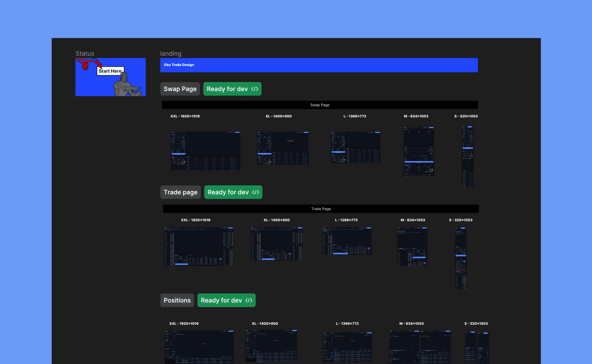
Task: Click the Swap Page section label
Action: (x=180, y=89)
